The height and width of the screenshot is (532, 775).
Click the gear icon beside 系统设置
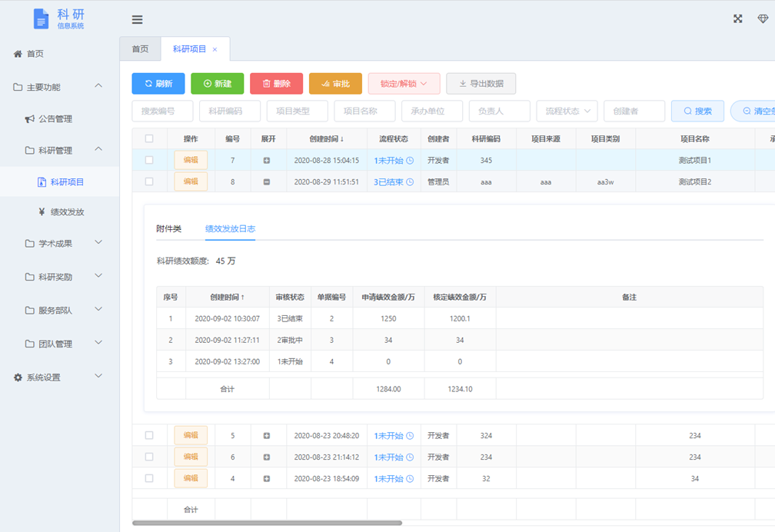point(18,377)
